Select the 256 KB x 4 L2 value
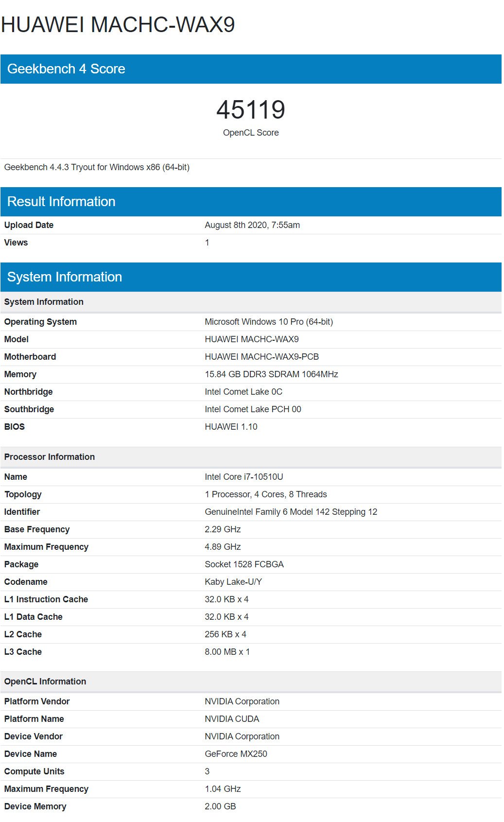Viewport: 504px width, 822px height. (x=226, y=634)
